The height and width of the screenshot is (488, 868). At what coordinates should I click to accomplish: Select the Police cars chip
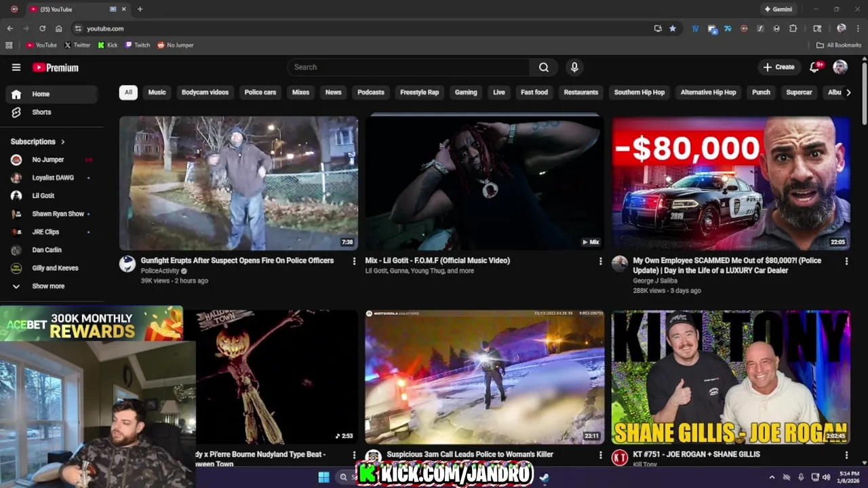click(x=260, y=92)
